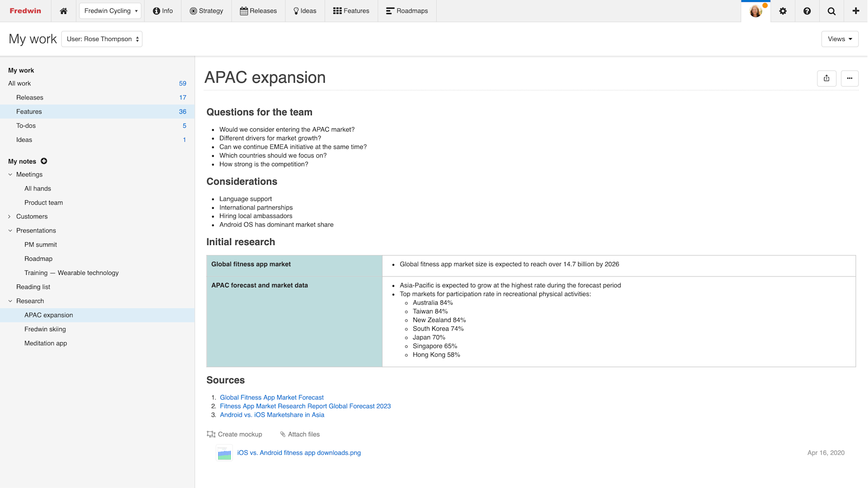Open the home page

pyautogui.click(x=63, y=11)
